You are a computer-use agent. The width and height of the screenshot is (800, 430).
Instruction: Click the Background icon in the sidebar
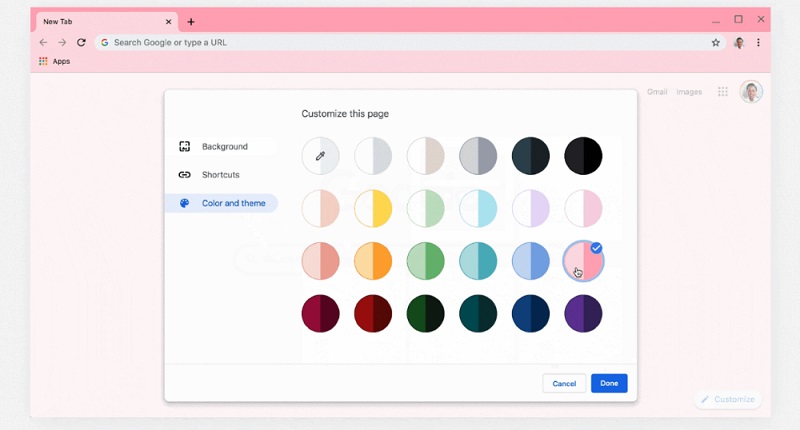185,146
